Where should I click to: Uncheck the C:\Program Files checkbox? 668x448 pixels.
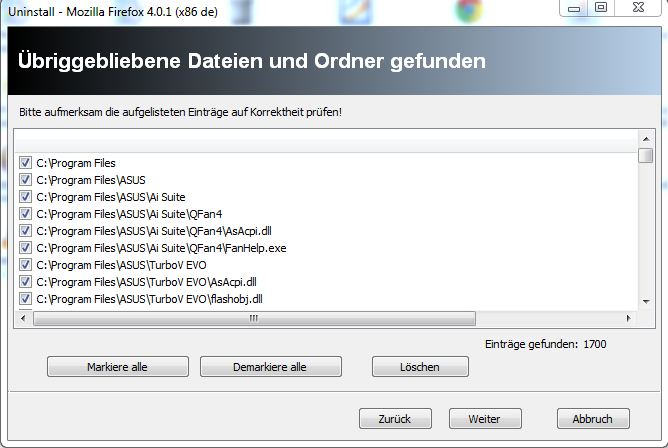click(25, 163)
